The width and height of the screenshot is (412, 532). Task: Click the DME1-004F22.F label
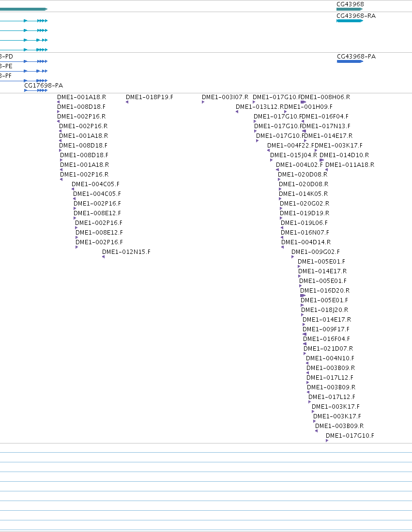tap(291, 146)
